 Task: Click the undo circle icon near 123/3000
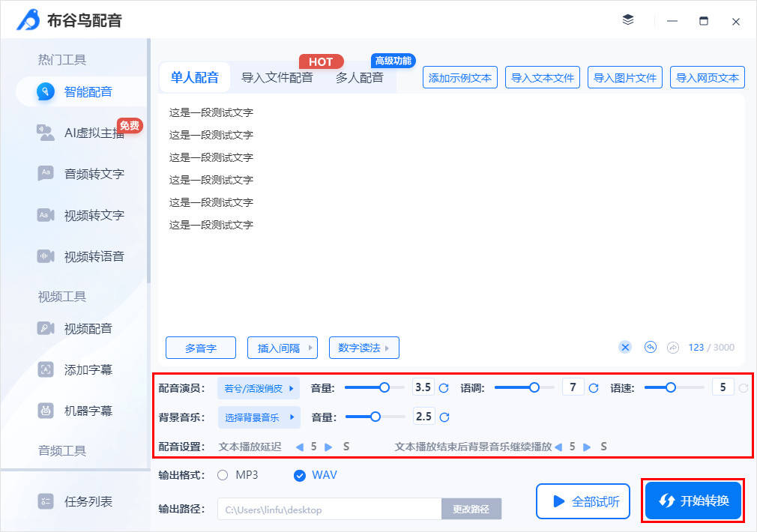click(x=650, y=347)
